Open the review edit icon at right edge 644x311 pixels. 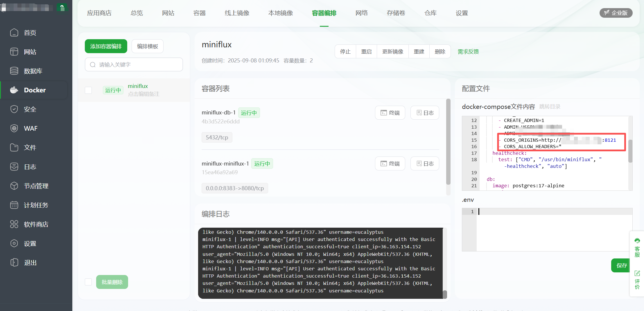point(637,273)
